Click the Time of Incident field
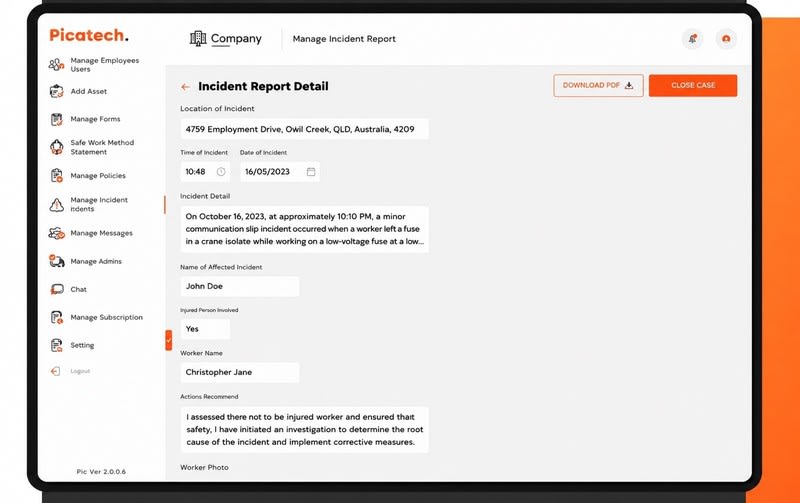The height and width of the screenshot is (503, 800). [x=205, y=172]
